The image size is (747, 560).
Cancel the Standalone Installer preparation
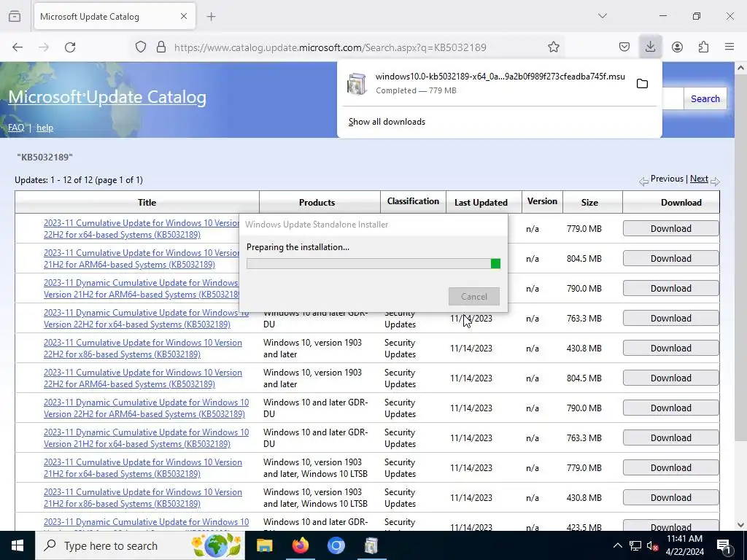coord(474,296)
